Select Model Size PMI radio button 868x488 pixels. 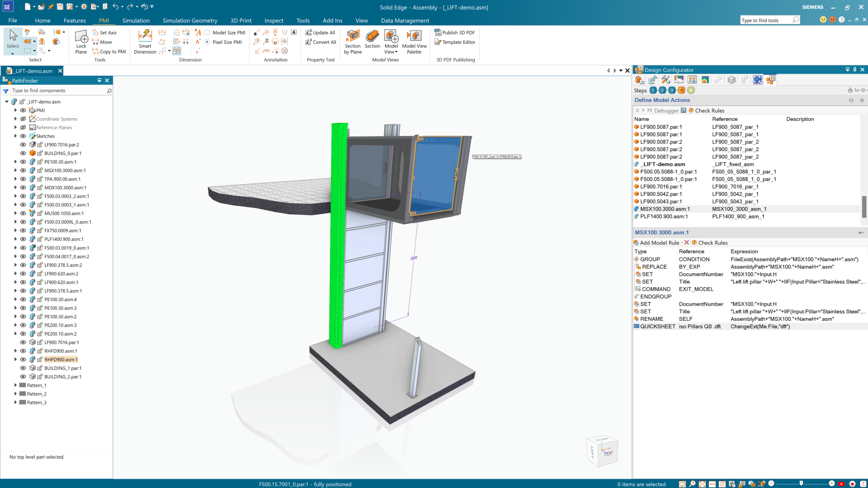pyautogui.click(x=207, y=33)
